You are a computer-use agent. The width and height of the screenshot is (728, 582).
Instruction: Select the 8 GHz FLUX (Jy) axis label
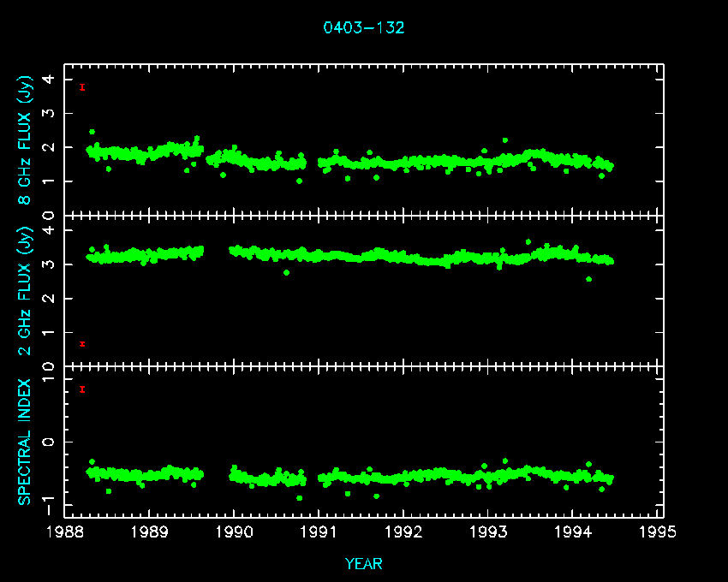(x=27, y=140)
